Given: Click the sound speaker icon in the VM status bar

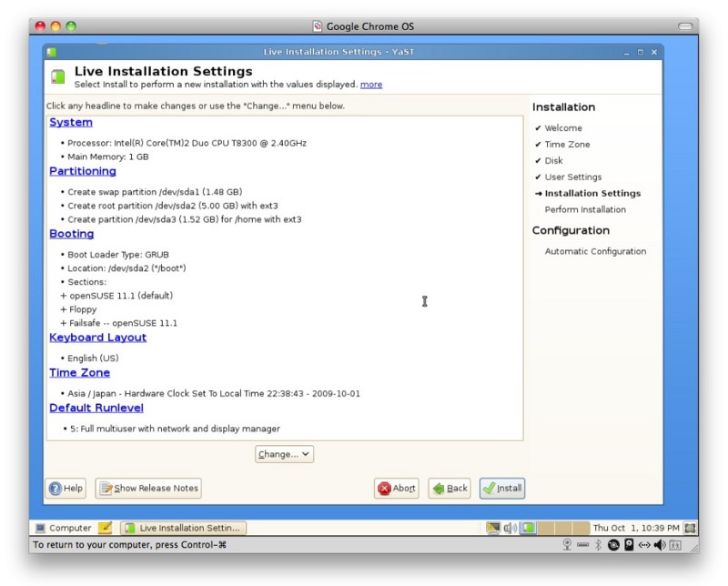Looking at the screenshot, I should coord(660,545).
